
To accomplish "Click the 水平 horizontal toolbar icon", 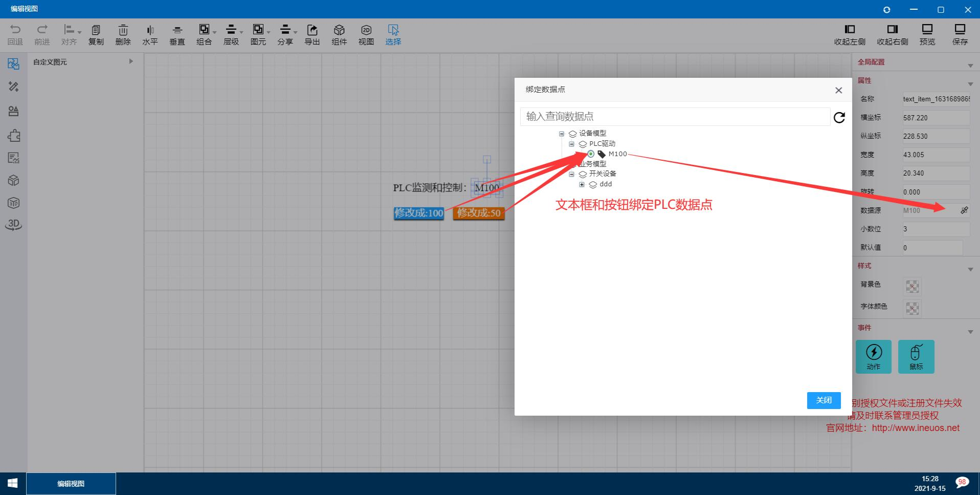I will (x=150, y=35).
